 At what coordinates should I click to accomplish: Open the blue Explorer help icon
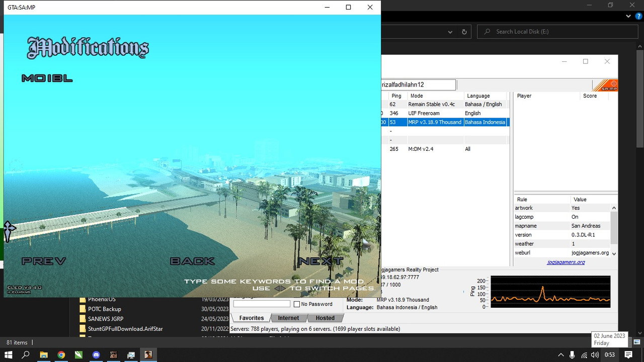click(x=637, y=17)
